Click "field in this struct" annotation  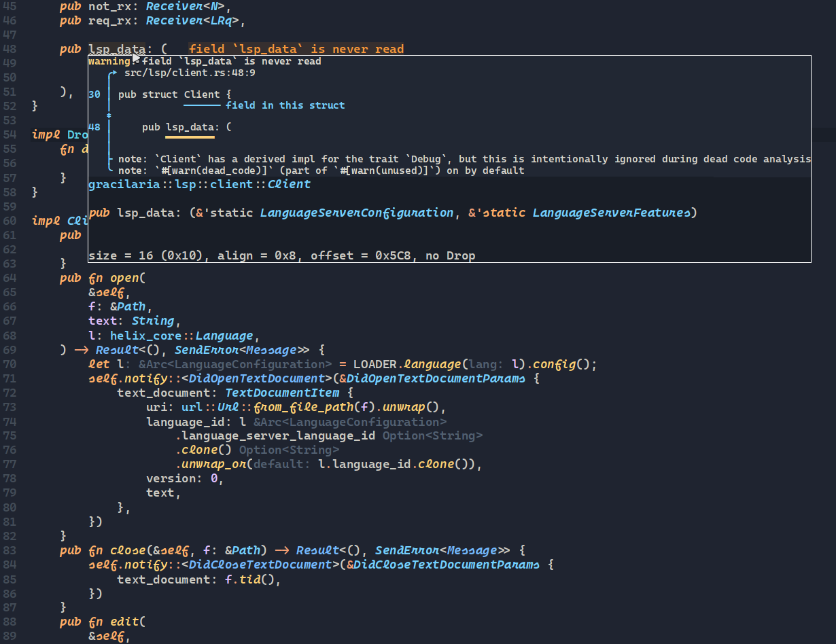point(285,105)
